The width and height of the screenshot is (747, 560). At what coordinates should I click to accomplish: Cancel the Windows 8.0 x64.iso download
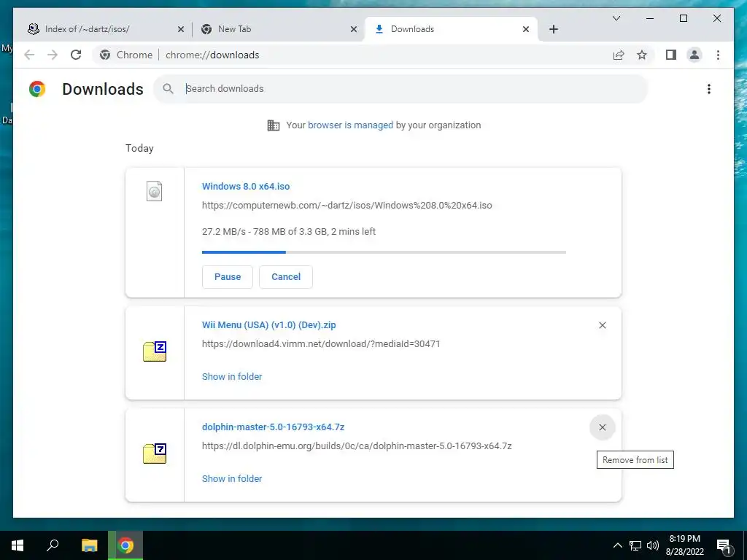[x=286, y=276]
